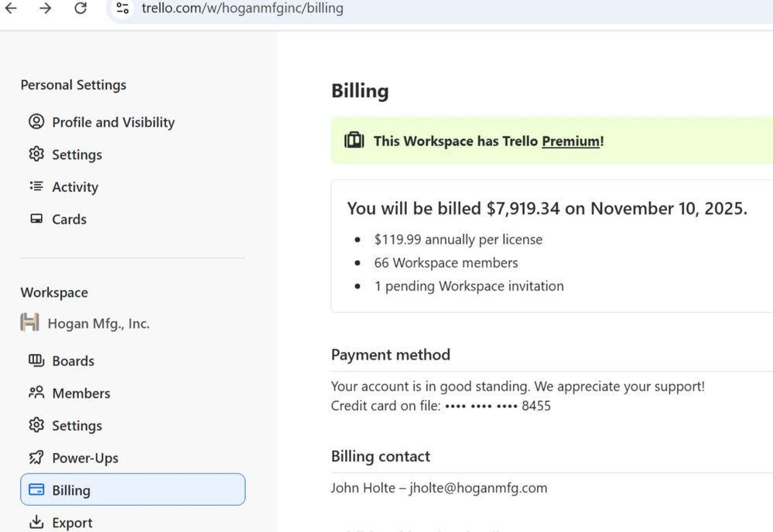Click the gear icon under Personal Settings
The height and width of the screenshot is (532, 773).
pos(36,154)
